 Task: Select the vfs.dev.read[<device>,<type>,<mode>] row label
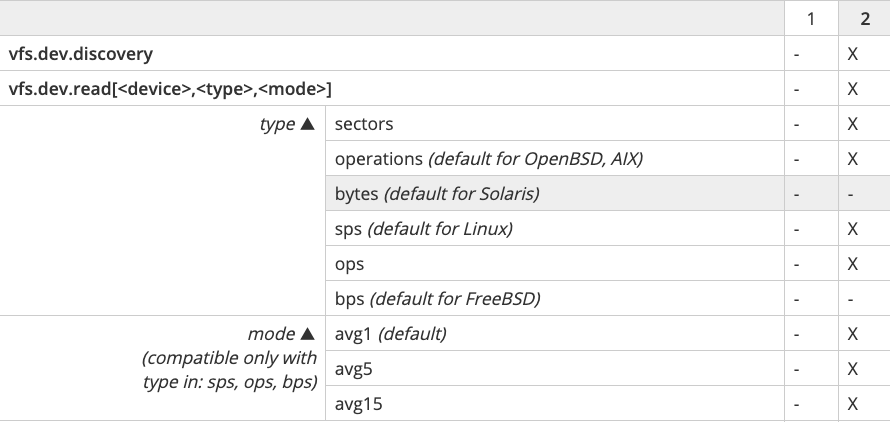pos(170,89)
